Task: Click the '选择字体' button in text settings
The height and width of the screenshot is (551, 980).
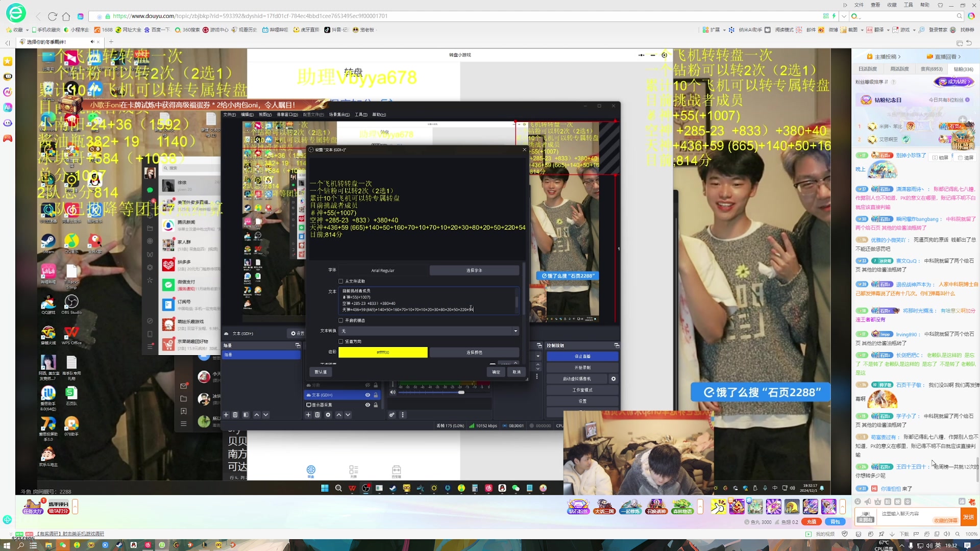Action: (474, 270)
